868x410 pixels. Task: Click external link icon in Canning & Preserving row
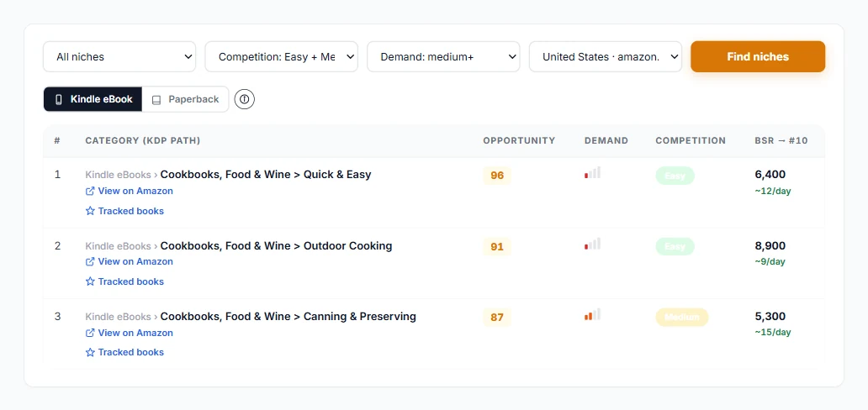pos(90,333)
